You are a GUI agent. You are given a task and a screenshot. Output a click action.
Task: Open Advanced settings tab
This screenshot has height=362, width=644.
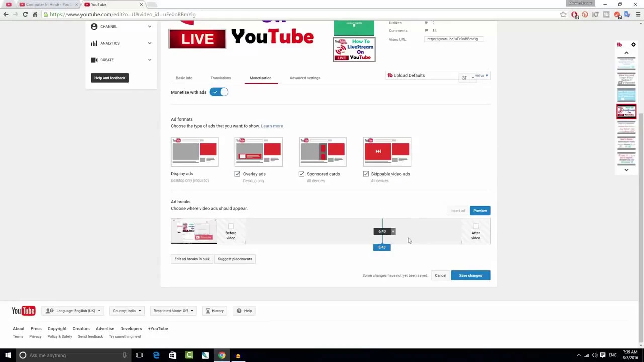click(x=305, y=78)
